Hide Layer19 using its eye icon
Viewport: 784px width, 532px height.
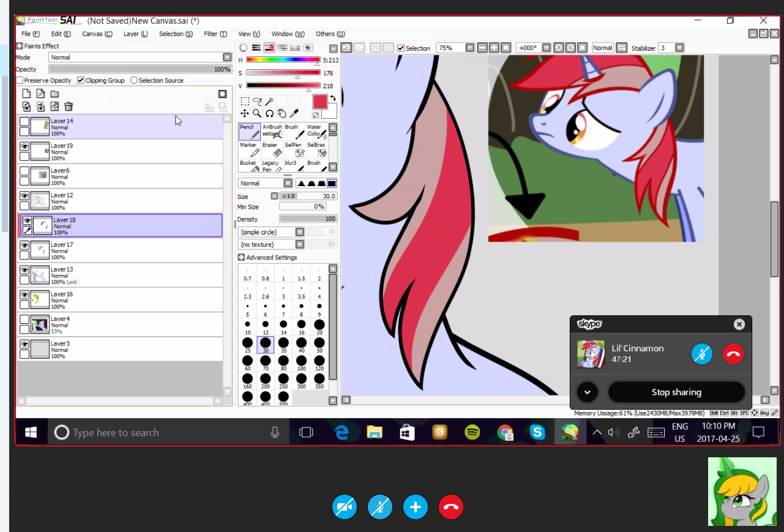point(24,146)
